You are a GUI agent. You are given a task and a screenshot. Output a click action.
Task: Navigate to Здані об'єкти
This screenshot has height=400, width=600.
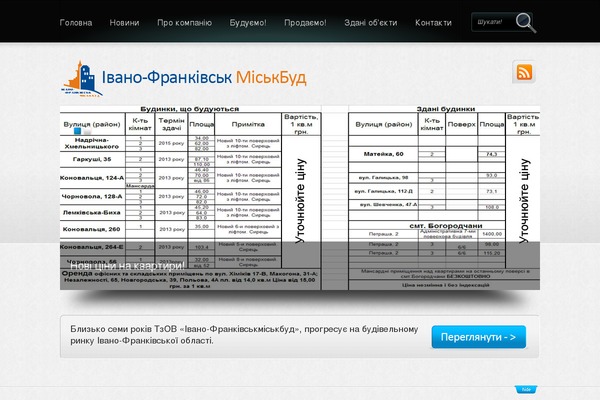click(x=370, y=23)
